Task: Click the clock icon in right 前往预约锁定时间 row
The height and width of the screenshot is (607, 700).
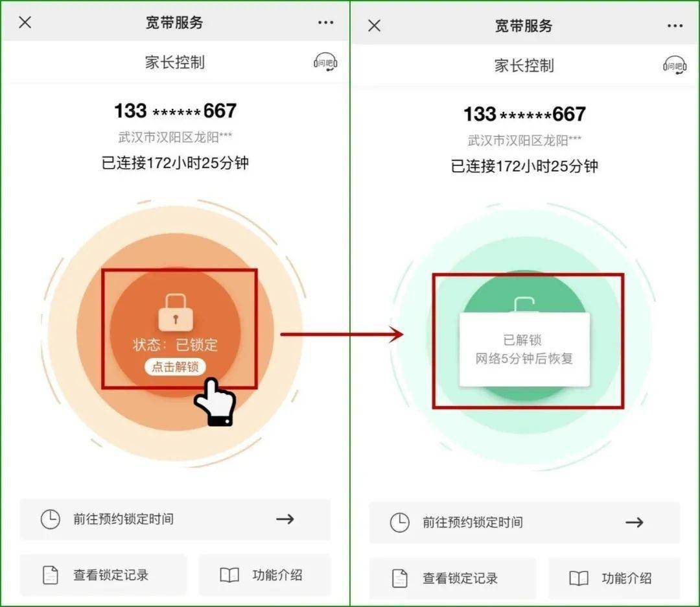Action: (399, 523)
